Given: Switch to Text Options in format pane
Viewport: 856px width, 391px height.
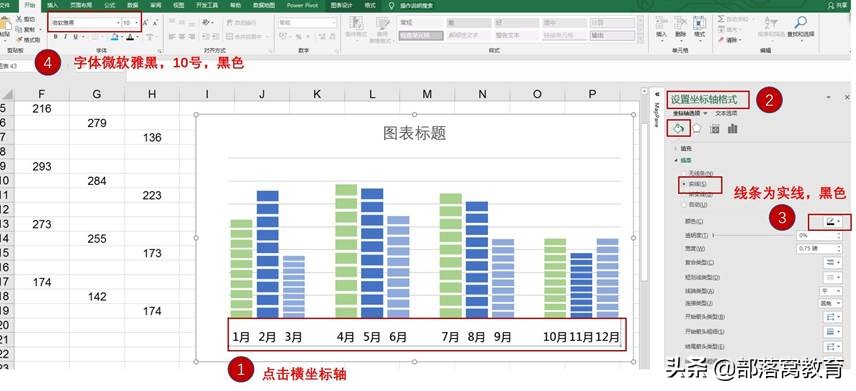Looking at the screenshot, I should pyautogui.click(x=726, y=114).
